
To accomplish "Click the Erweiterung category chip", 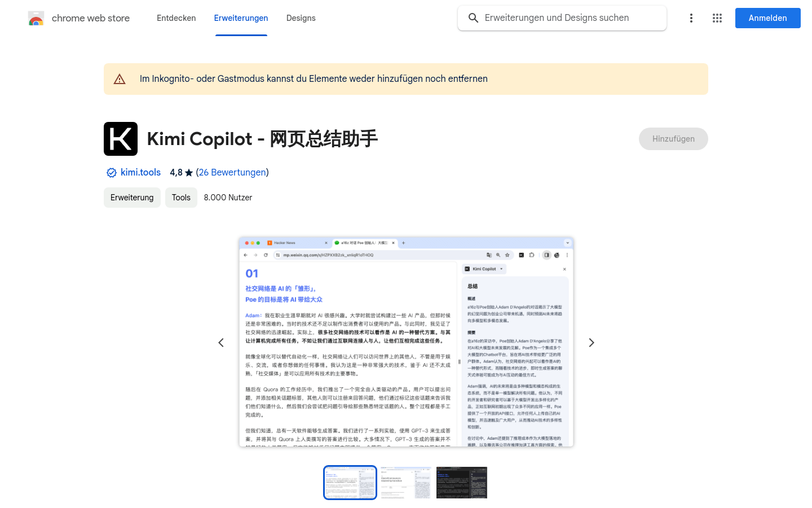I will tap(132, 198).
